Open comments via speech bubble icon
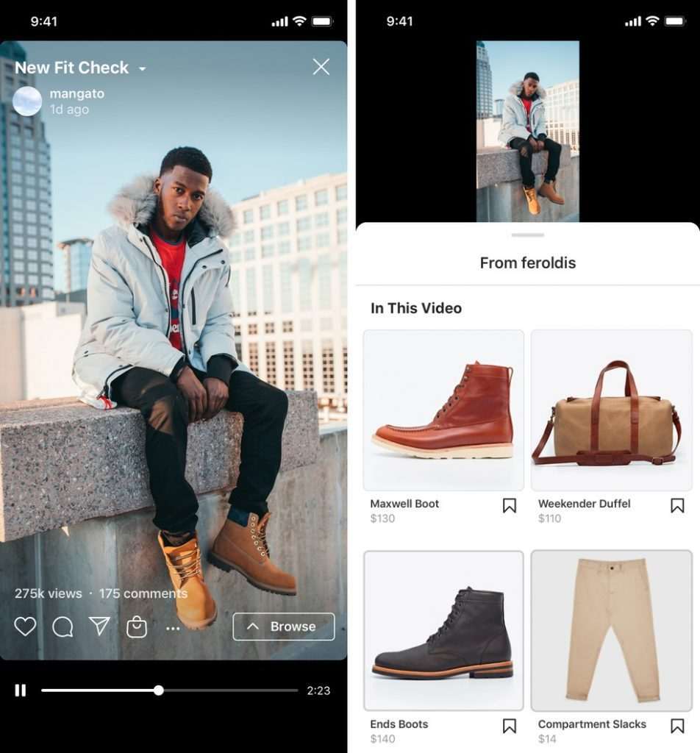The height and width of the screenshot is (753, 700). pos(63,627)
